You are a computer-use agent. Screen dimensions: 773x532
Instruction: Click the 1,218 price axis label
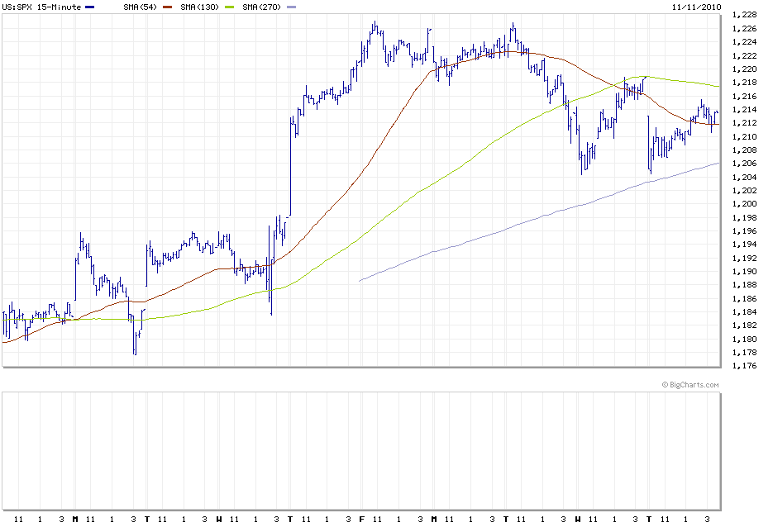click(744, 83)
